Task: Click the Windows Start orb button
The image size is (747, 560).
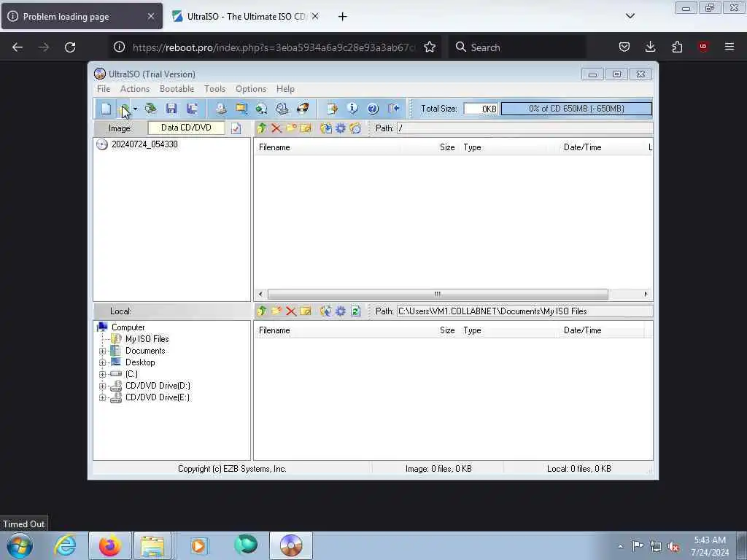Action: pos(20,545)
